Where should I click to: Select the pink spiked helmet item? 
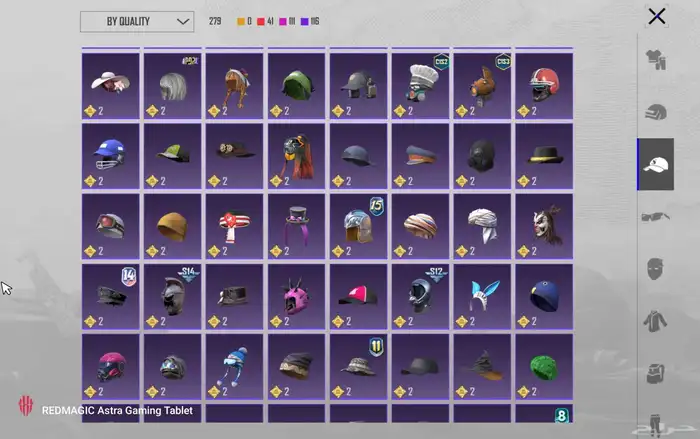[296, 296]
